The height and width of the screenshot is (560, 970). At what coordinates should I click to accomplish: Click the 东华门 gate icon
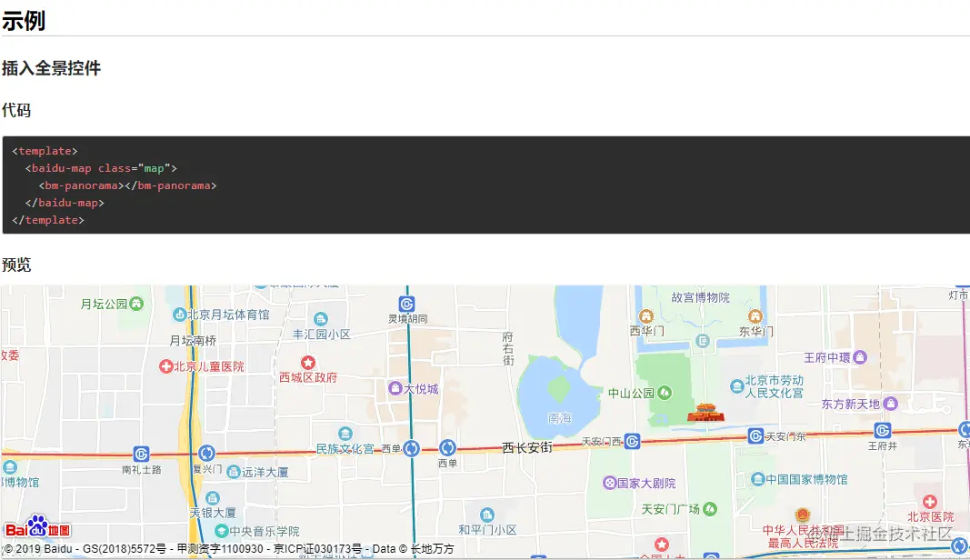click(x=755, y=316)
